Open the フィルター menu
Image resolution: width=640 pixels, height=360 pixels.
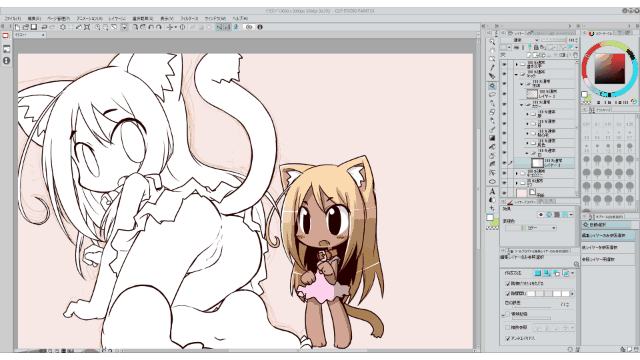(x=189, y=18)
